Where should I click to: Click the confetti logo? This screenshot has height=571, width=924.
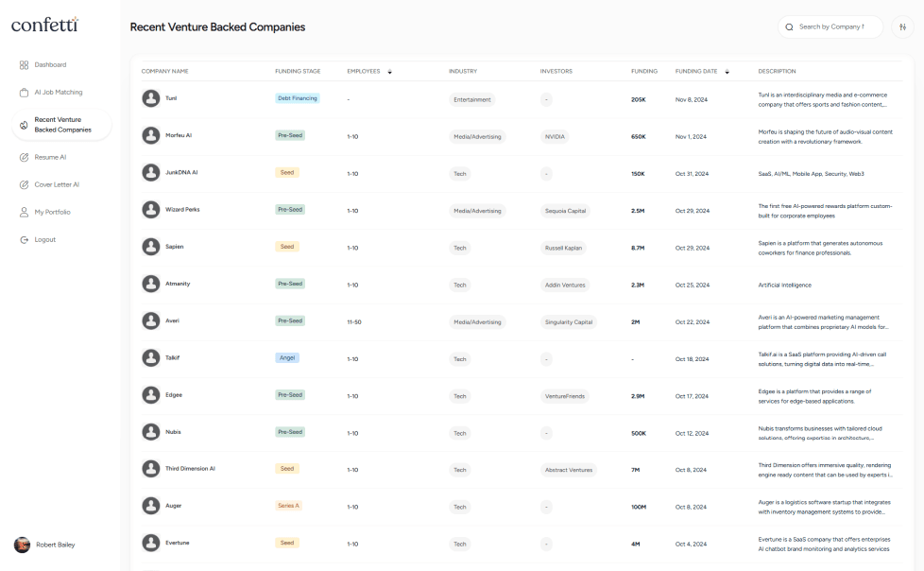[x=44, y=24]
